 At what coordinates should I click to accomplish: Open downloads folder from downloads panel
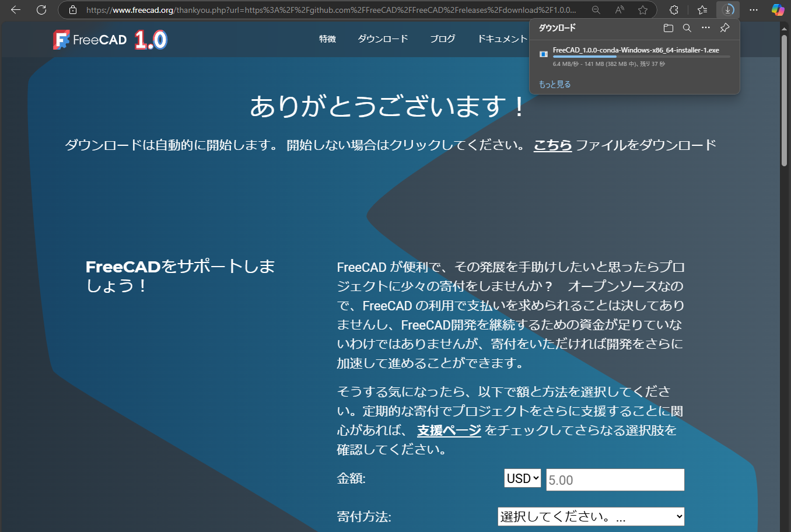point(668,28)
